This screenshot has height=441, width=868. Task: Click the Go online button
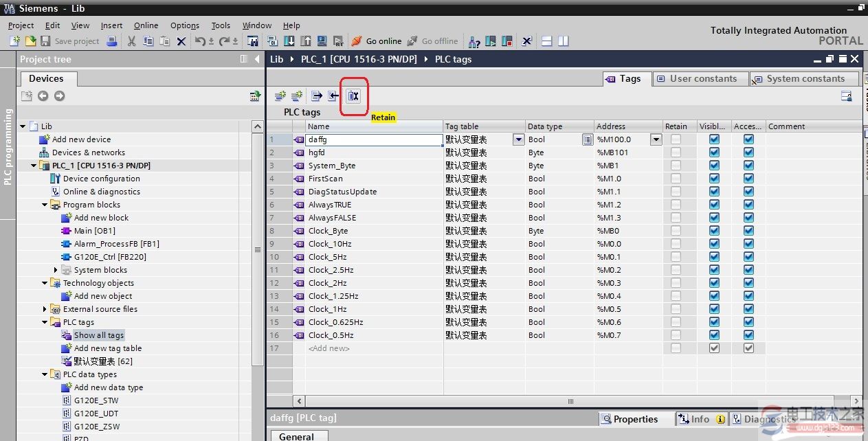coord(377,41)
